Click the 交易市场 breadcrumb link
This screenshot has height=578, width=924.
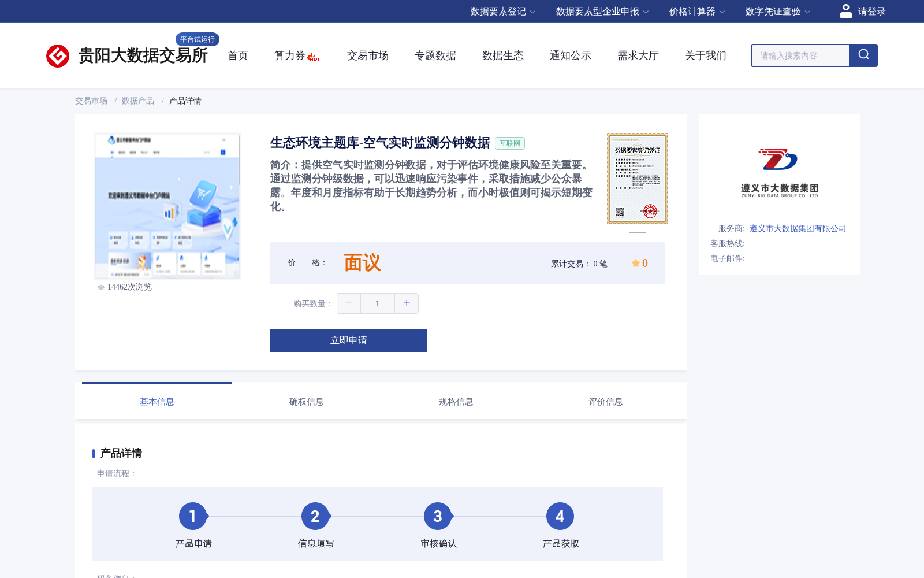[x=91, y=101]
